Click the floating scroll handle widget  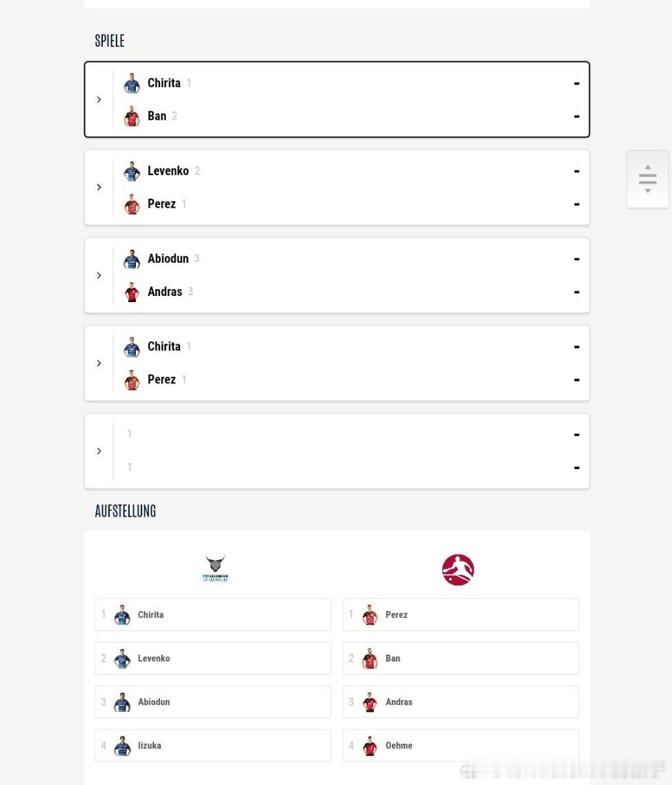click(647, 179)
